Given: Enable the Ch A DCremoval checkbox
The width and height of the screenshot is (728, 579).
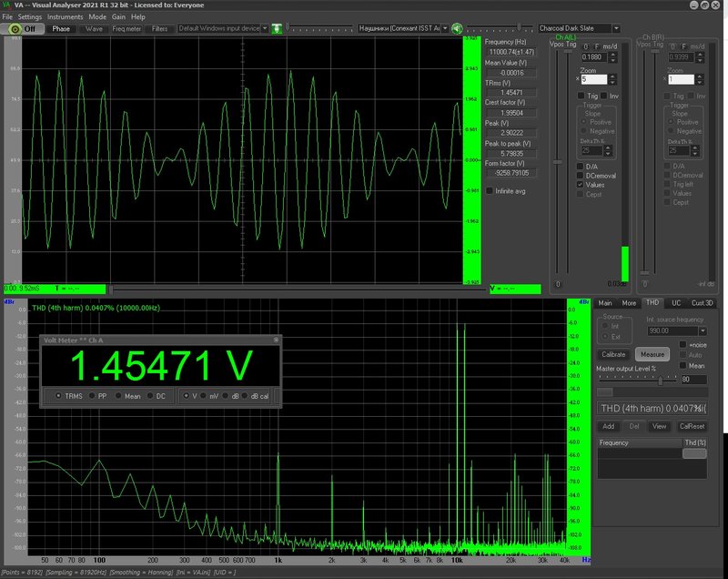Looking at the screenshot, I should coord(580,176).
